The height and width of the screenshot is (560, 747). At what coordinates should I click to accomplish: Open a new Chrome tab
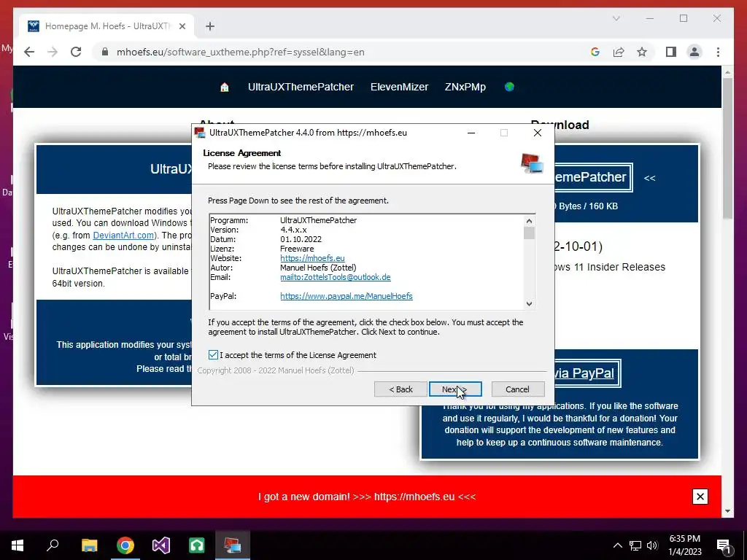coord(210,26)
